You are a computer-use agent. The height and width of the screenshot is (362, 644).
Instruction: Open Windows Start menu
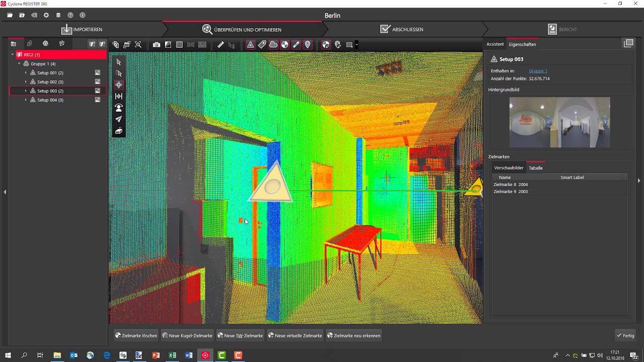point(8,355)
